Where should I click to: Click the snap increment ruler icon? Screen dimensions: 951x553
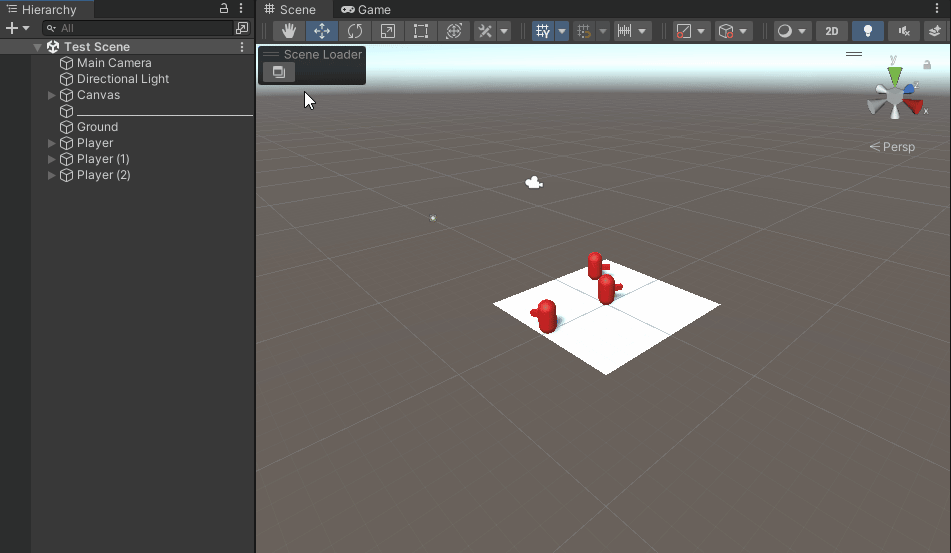(x=624, y=31)
